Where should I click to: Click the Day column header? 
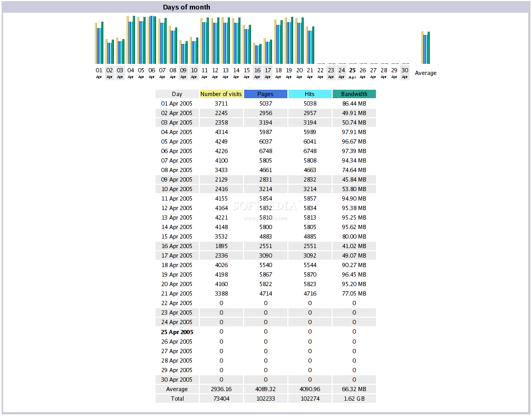click(x=177, y=94)
